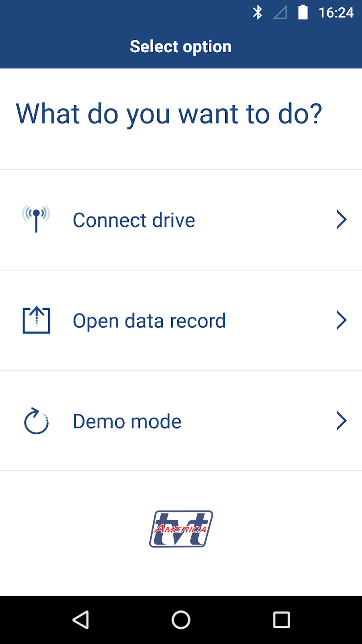Tap the 'What do you want to do?' heading
The height and width of the screenshot is (644, 362).
coord(169,114)
